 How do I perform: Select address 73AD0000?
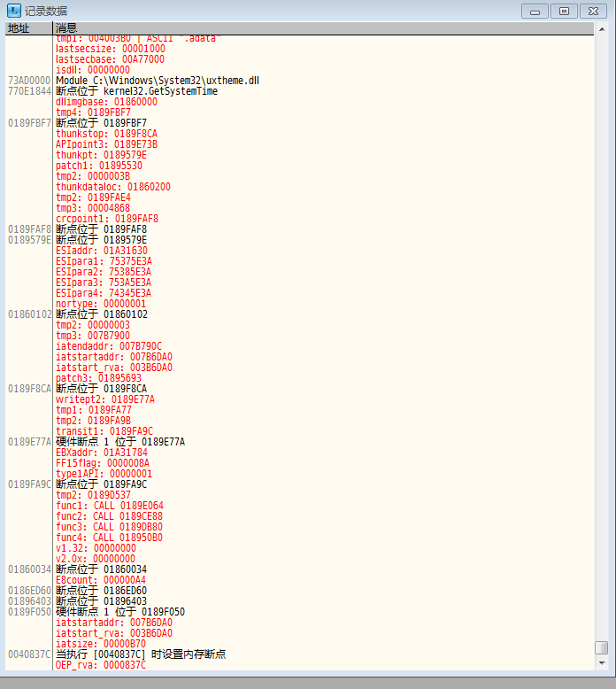29,81
